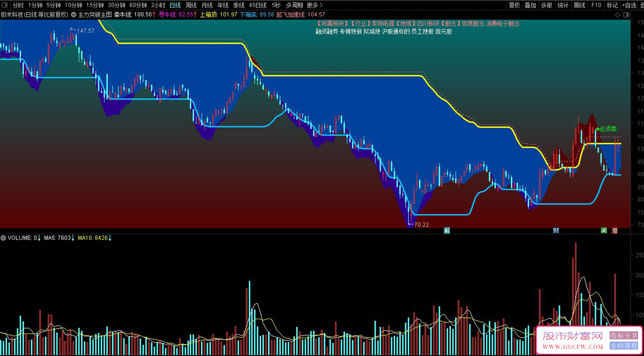This screenshot has width=644, height=356.
Task: Click the 147.57 high price label
Action: tap(85, 31)
